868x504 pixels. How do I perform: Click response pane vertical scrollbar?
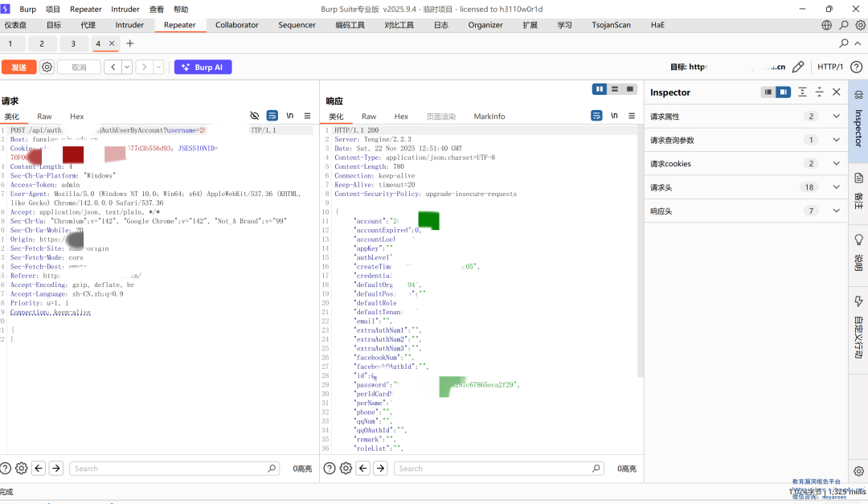pos(641,252)
